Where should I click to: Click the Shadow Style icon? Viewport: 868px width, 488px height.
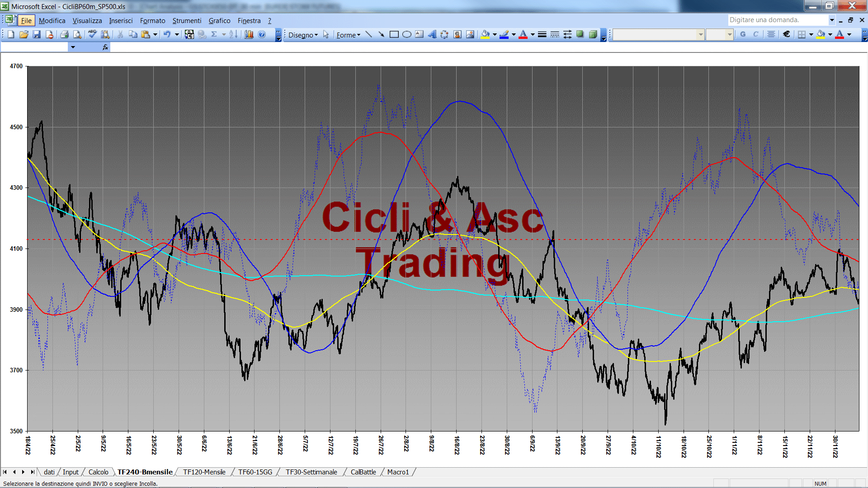pos(580,34)
